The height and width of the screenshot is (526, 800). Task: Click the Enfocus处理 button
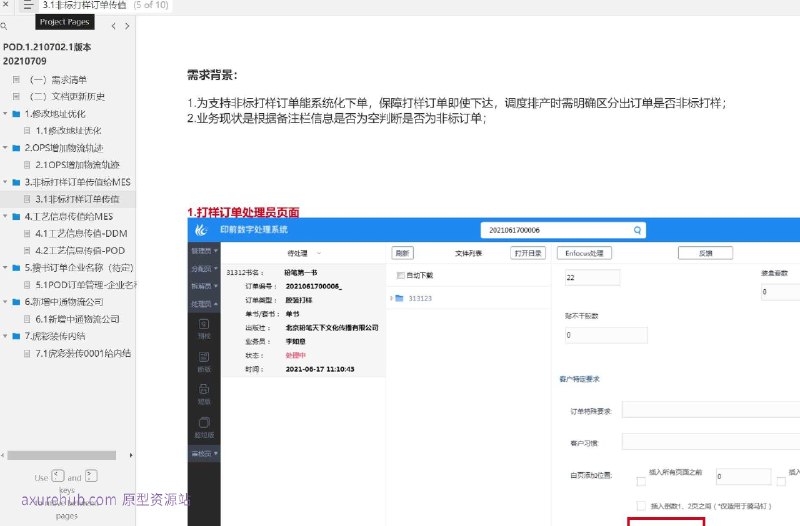click(x=584, y=253)
